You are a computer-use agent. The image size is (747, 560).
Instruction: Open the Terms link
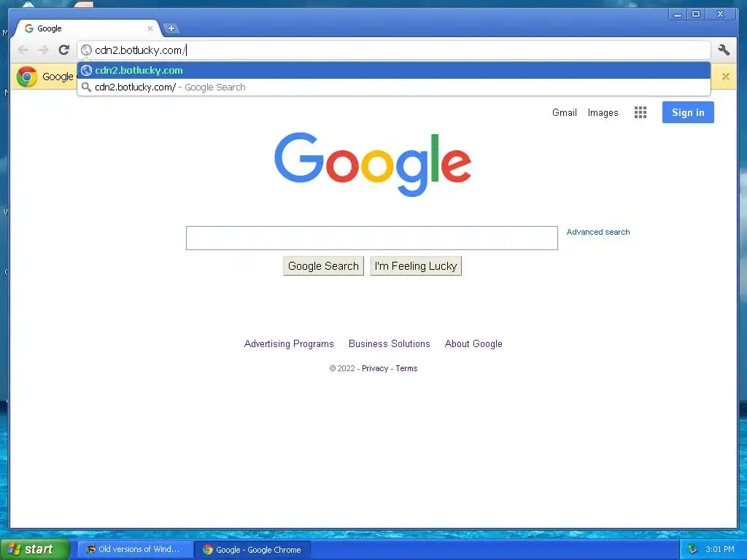(406, 368)
